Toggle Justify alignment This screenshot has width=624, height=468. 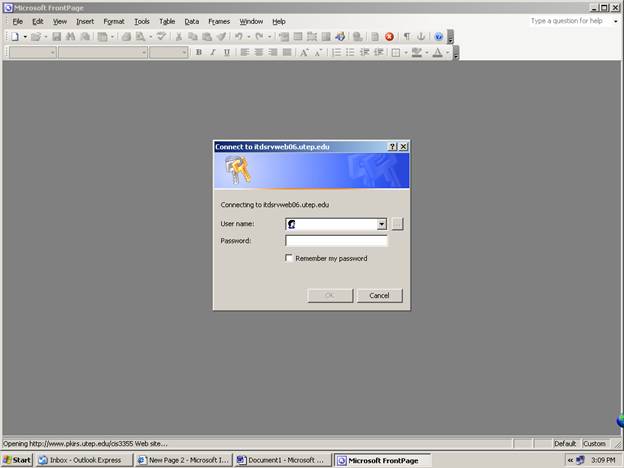[x=287, y=53]
